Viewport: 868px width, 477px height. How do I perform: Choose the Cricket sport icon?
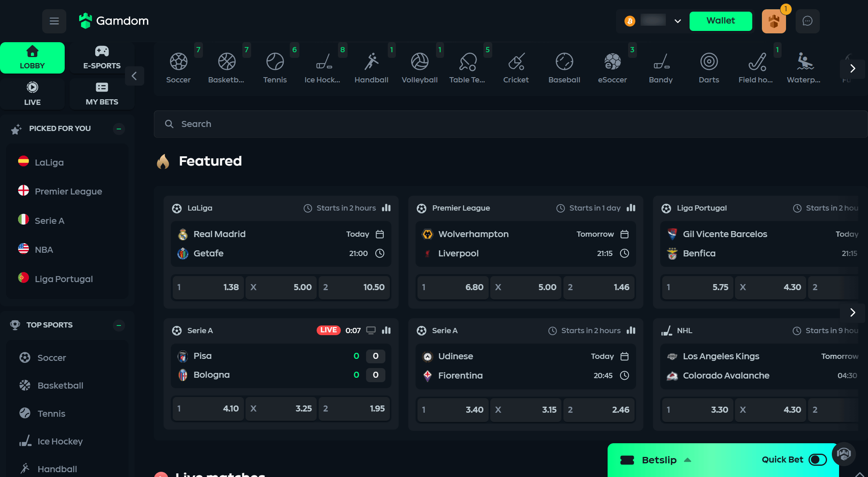516,68
